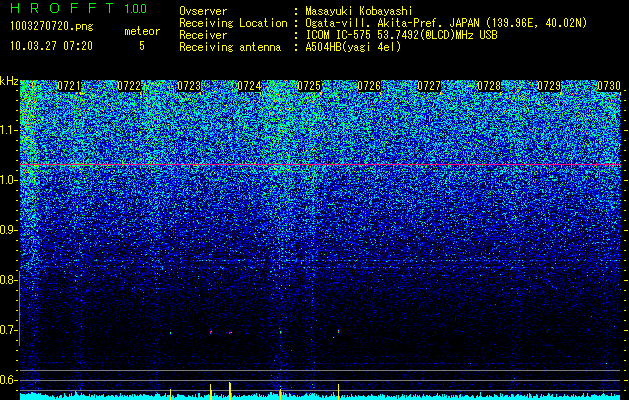The width and height of the screenshot is (629, 400).
Task: Click the echo dot near 0.7 kHz after 0725
Action: tap(338, 332)
